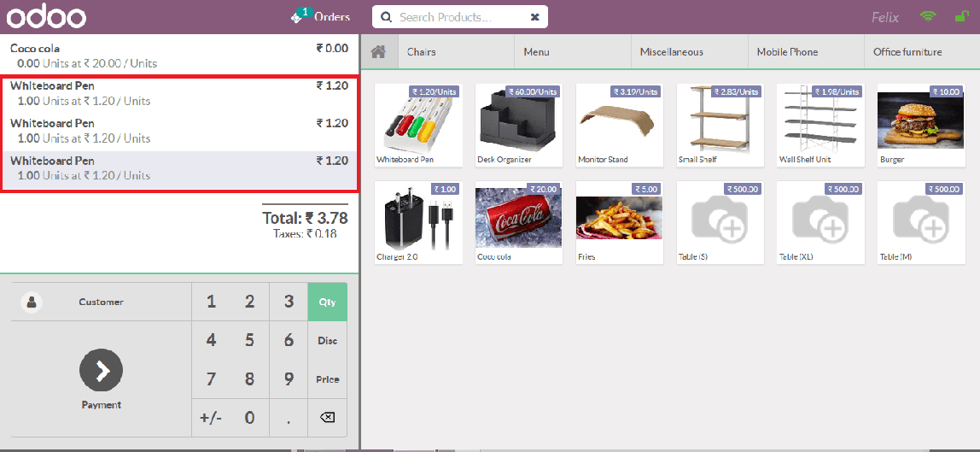Screen dimensions: 980x452
Task: Click the Felix cashier name
Action: pyautogui.click(x=885, y=17)
